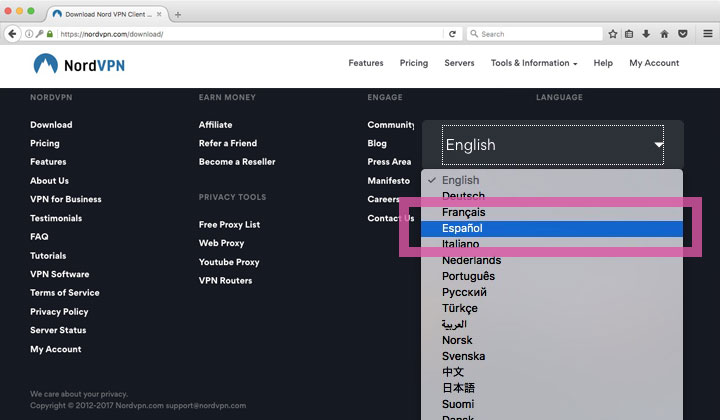Click the browser back arrow button
The width and height of the screenshot is (720, 420).
[12, 34]
